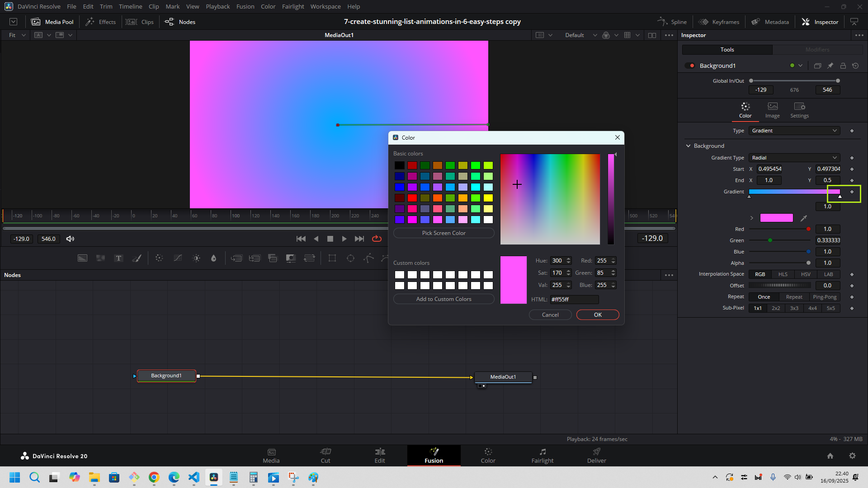Click the HTML color code field
Image resolution: width=868 pixels, height=488 pixels.
[x=574, y=300]
